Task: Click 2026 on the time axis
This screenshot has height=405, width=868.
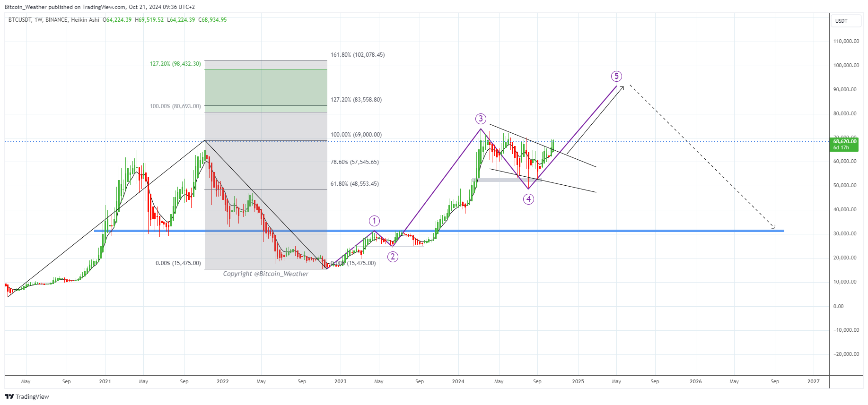Action: [x=696, y=381]
